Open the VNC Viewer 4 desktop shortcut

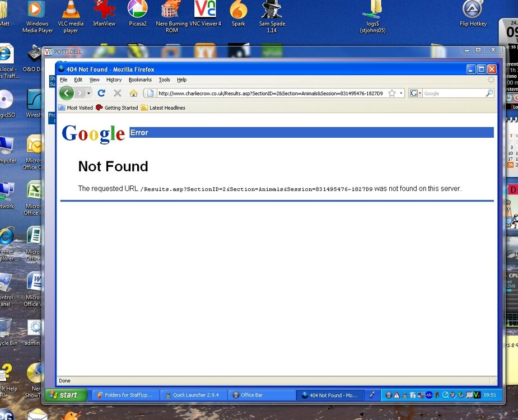pos(205,13)
